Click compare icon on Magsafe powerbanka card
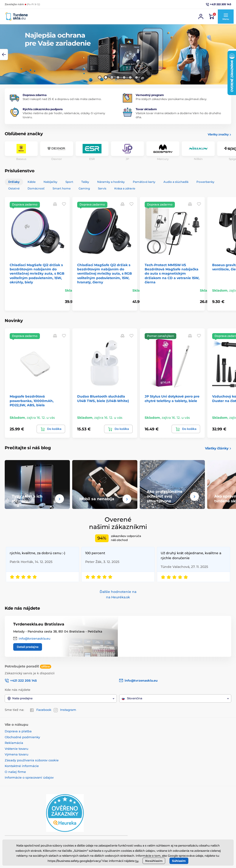 click(x=55, y=336)
